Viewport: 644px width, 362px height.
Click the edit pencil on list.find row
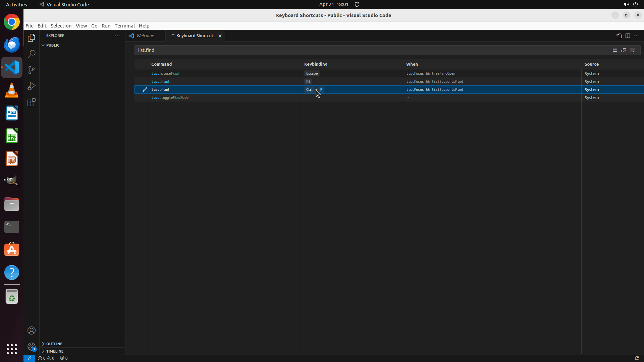click(145, 89)
